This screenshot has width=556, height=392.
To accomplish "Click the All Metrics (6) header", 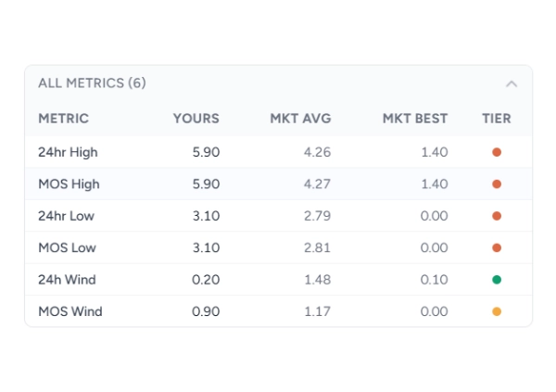I will (92, 83).
